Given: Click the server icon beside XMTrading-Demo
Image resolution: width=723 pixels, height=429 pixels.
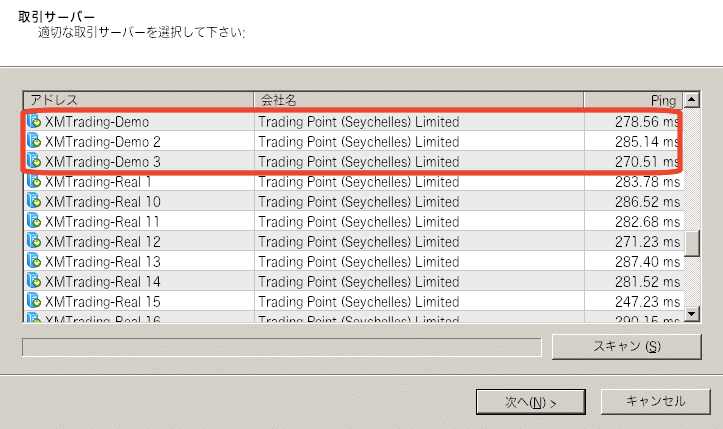Looking at the screenshot, I should point(34,121).
